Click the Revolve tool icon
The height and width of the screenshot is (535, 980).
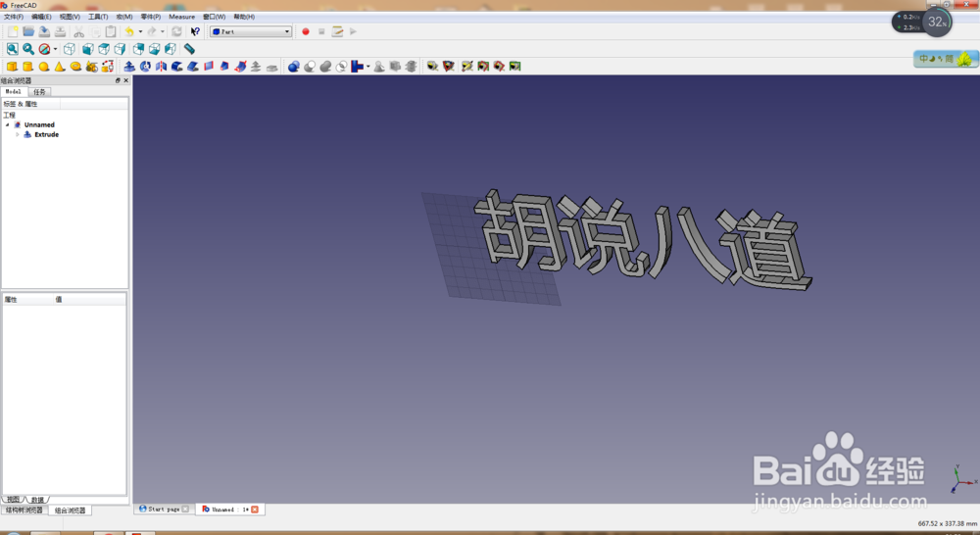[x=145, y=67]
